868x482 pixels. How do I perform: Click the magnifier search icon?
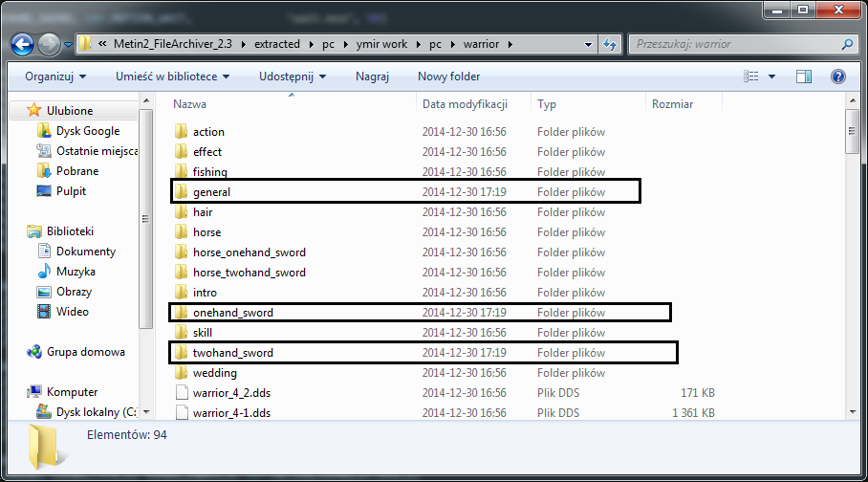point(847,44)
